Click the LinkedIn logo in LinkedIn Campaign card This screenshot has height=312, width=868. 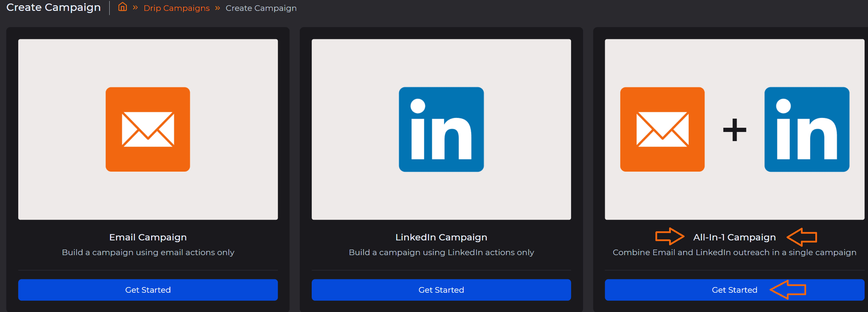[x=441, y=129]
